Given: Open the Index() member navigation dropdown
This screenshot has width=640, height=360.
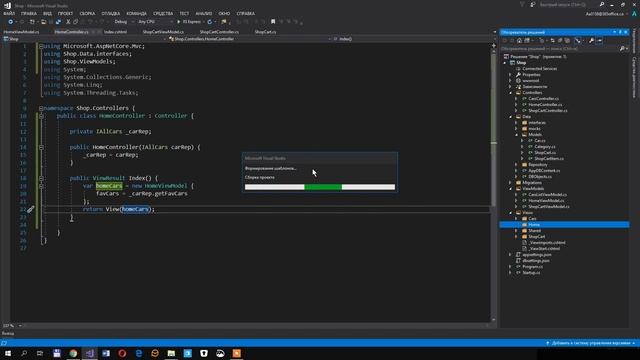Looking at the screenshot, I should [x=412, y=39].
